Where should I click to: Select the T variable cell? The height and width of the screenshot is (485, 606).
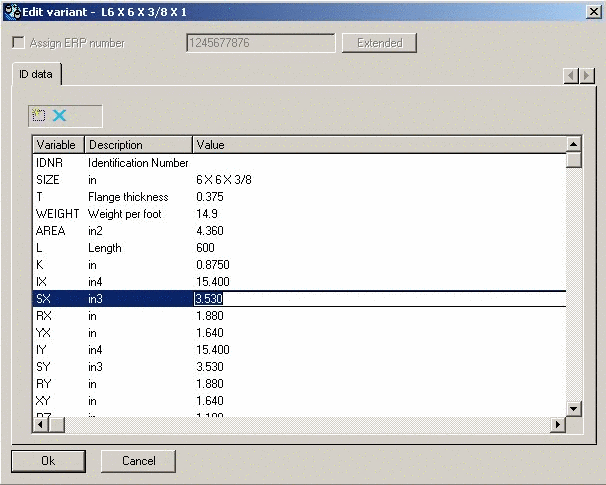point(39,197)
